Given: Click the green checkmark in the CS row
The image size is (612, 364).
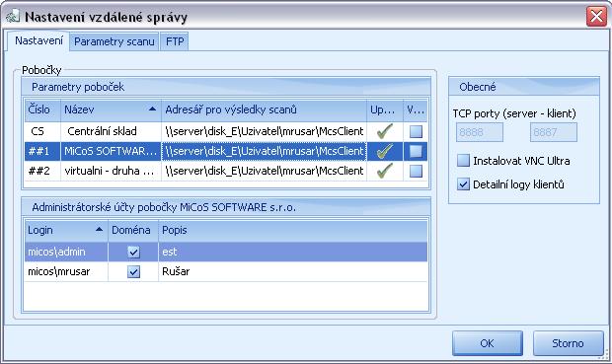Looking at the screenshot, I should pyautogui.click(x=384, y=131).
